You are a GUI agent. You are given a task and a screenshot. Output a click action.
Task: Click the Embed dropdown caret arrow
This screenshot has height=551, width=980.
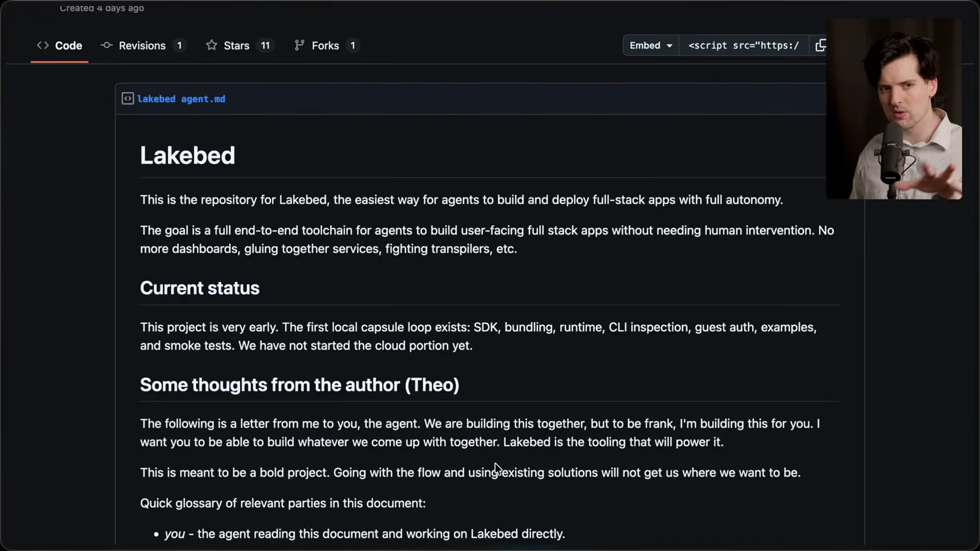pos(669,46)
